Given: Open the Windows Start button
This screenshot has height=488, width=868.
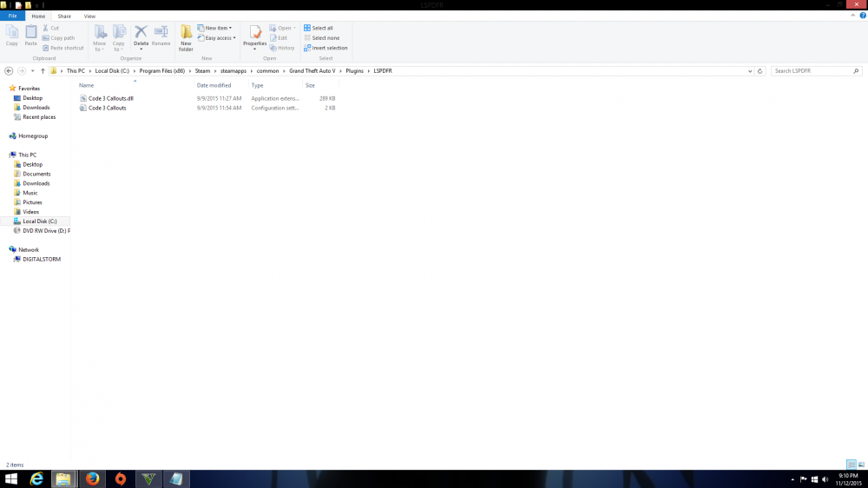Looking at the screenshot, I should [11, 479].
